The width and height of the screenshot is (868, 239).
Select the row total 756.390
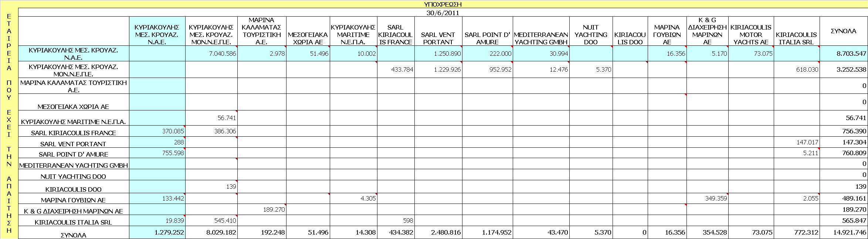[x=844, y=131]
